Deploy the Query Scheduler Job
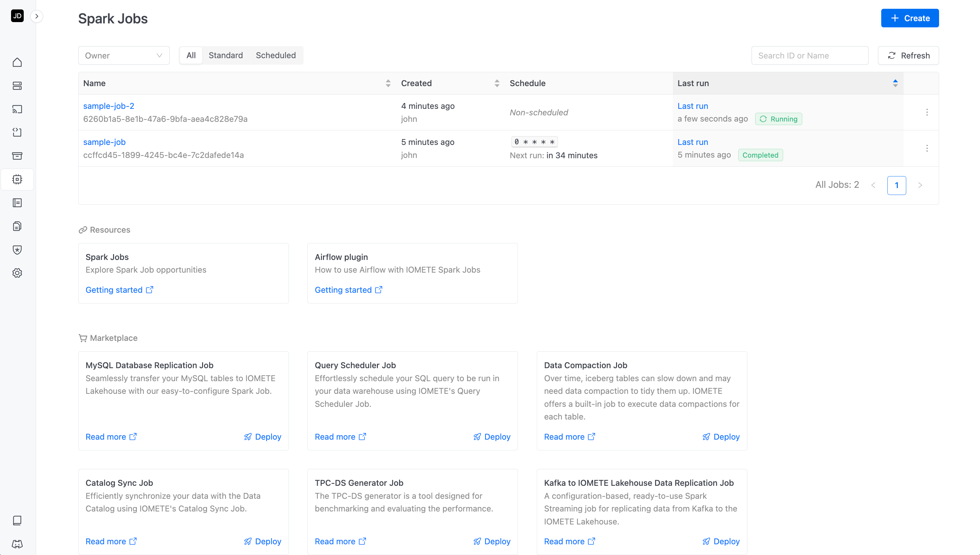This screenshot has height=555, width=980. pyautogui.click(x=492, y=437)
